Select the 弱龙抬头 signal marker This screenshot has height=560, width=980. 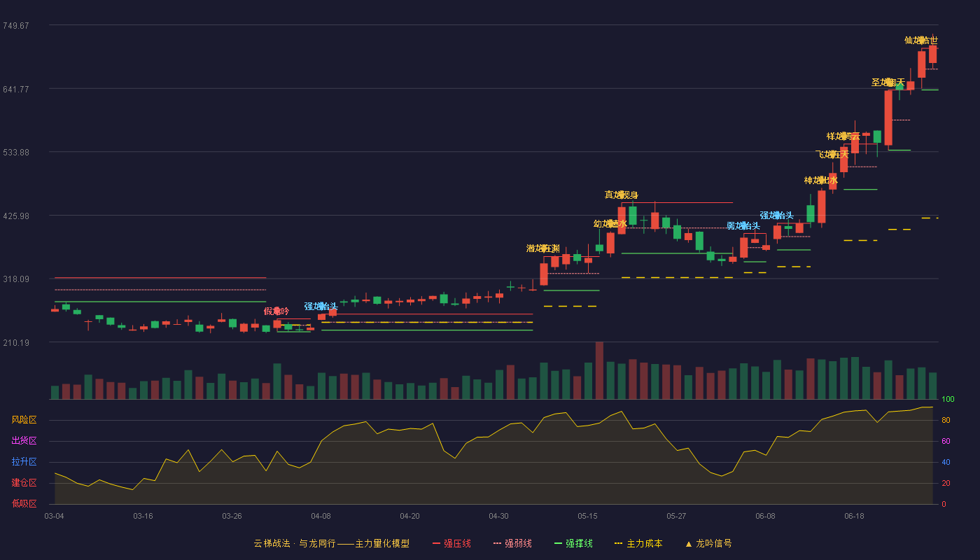[743, 225]
